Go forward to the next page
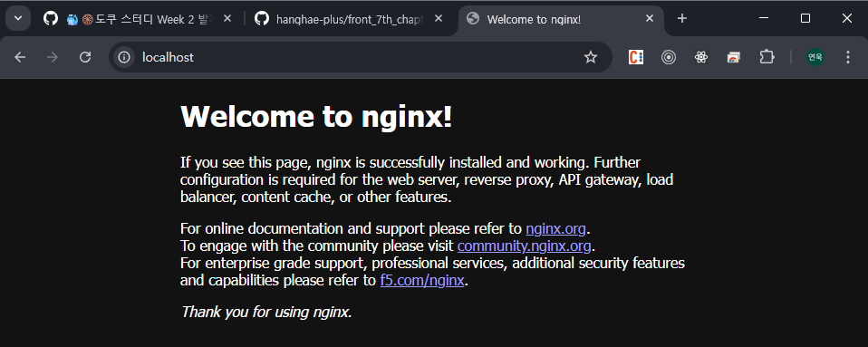Screen dimensions: 868x347 [x=53, y=57]
